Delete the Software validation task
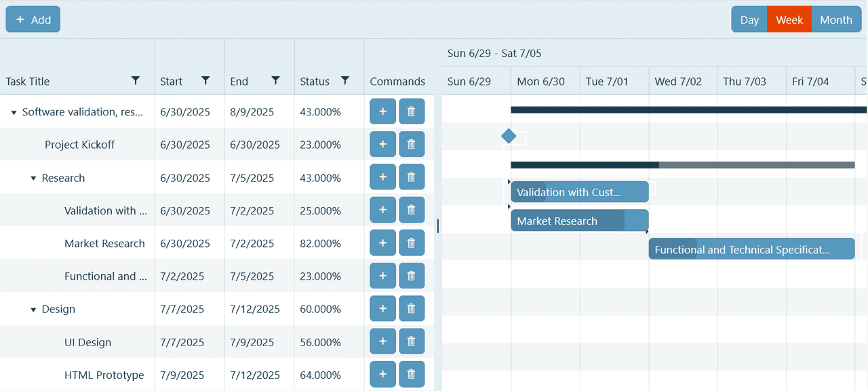Image resolution: width=868 pixels, height=391 pixels. pos(412,111)
